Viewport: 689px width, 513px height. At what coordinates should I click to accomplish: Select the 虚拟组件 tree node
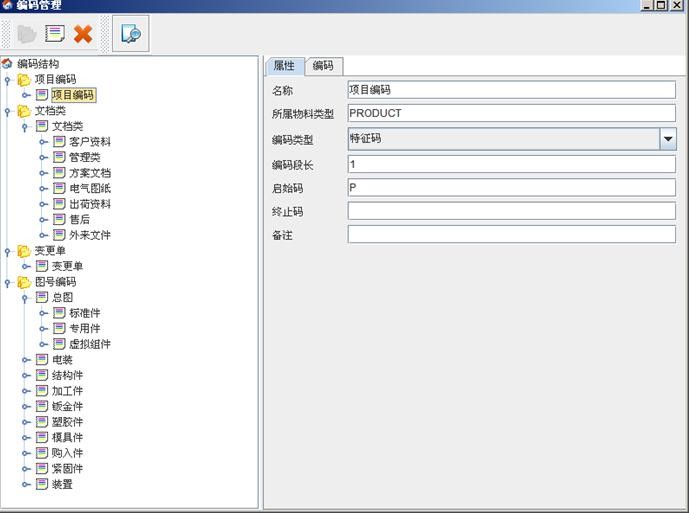pyautogui.click(x=89, y=344)
